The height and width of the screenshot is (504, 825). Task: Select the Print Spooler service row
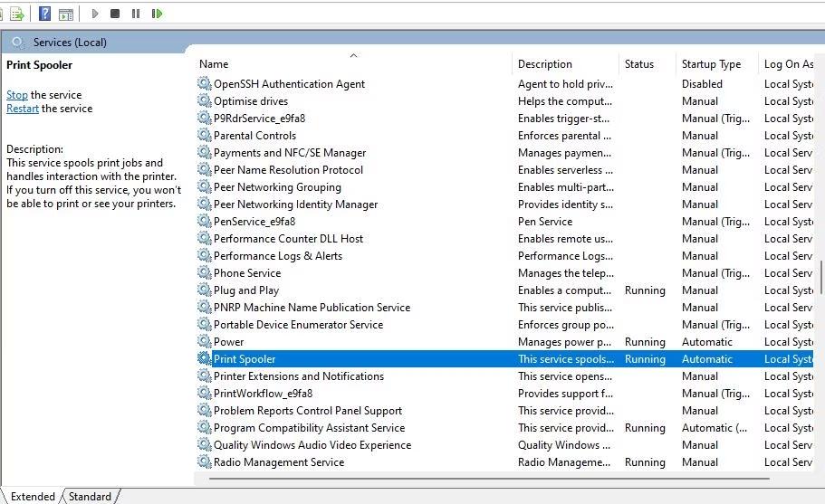pos(245,359)
